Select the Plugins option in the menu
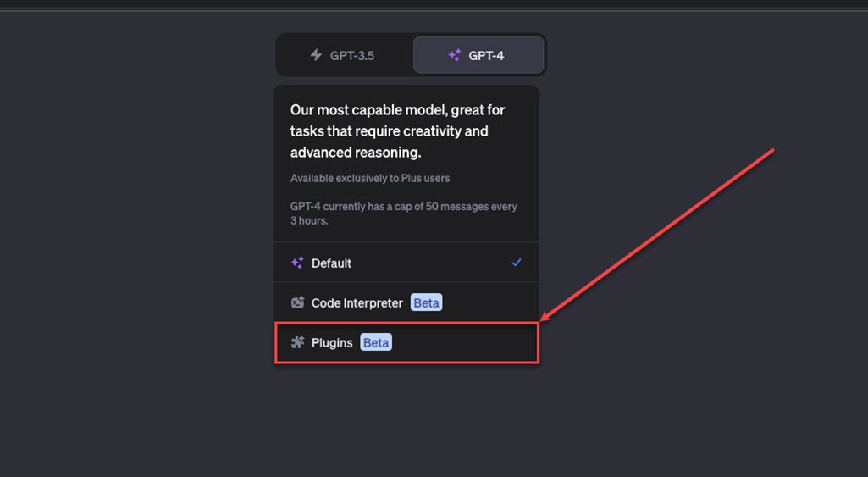The image size is (868, 477). (x=406, y=342)
